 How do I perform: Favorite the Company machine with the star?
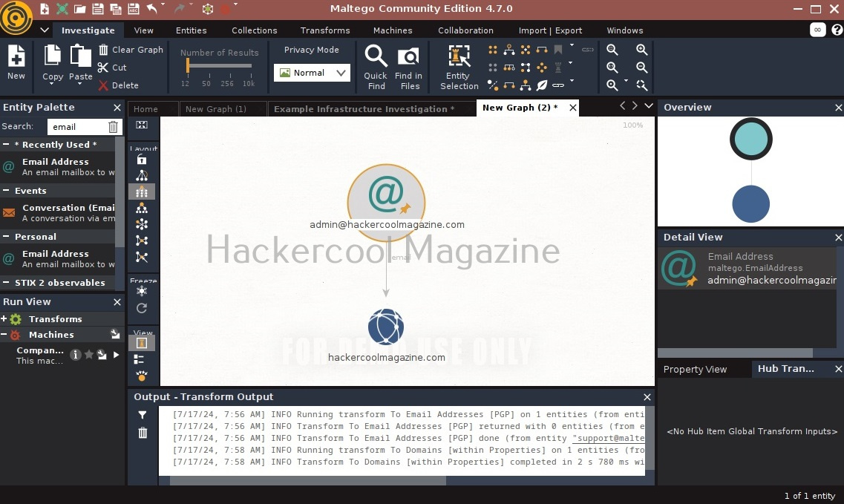point(89,354)
